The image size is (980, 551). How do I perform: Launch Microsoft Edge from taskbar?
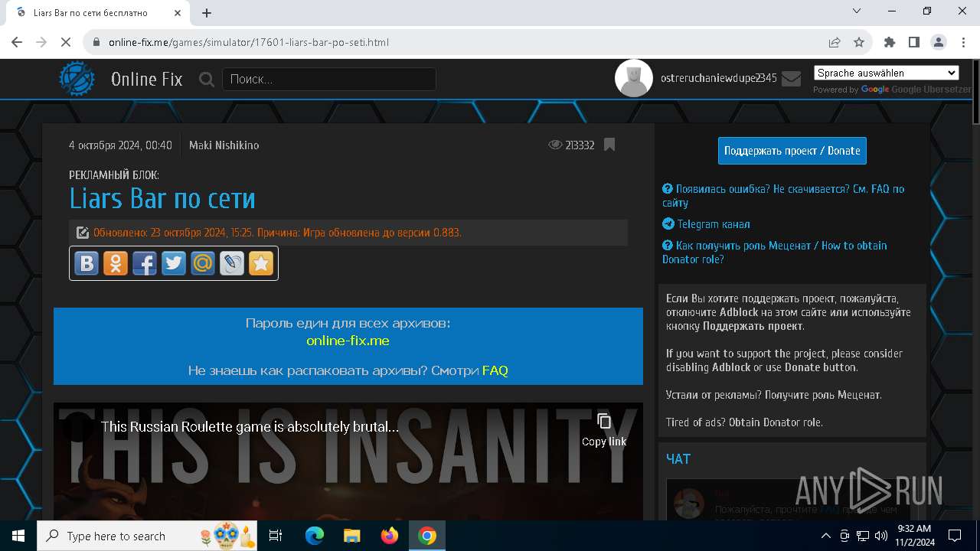[x=315, y=536]
